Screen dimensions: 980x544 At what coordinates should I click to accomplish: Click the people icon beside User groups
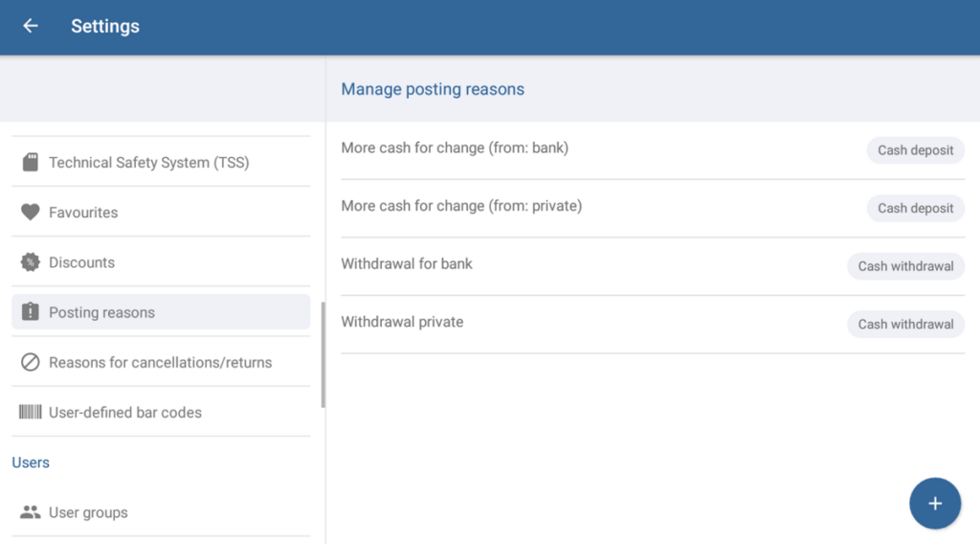pos(30,512)
